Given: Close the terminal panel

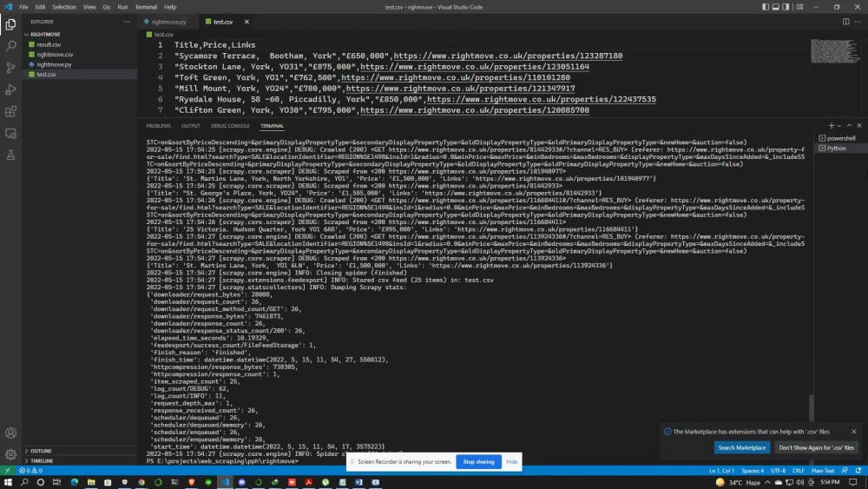Looking at the screenshot, I should pyautogui.click(x=859, y=126).
